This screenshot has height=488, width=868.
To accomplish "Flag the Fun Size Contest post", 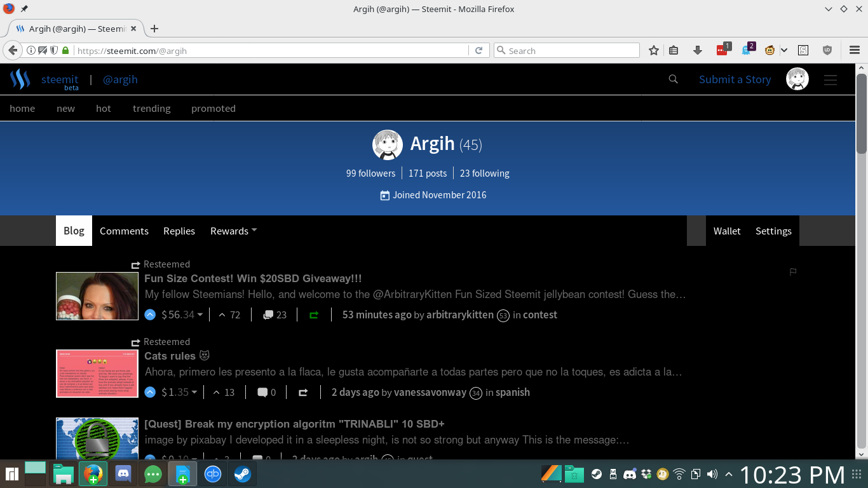I will (793, 272).
